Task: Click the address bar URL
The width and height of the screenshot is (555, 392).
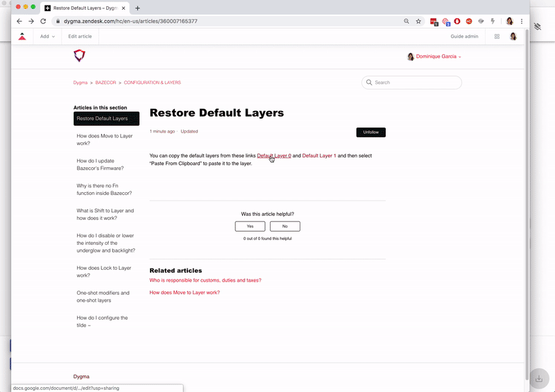Action: tap(130, 22)
